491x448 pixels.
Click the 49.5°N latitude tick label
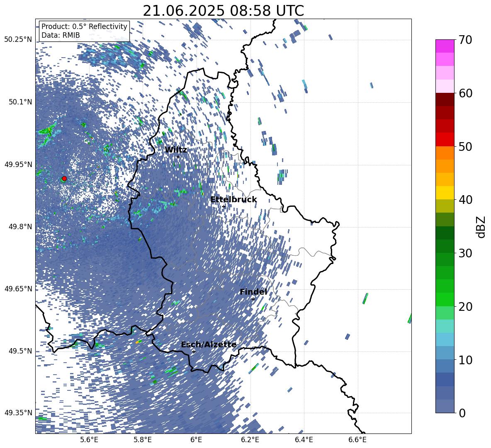coord(20,351)
